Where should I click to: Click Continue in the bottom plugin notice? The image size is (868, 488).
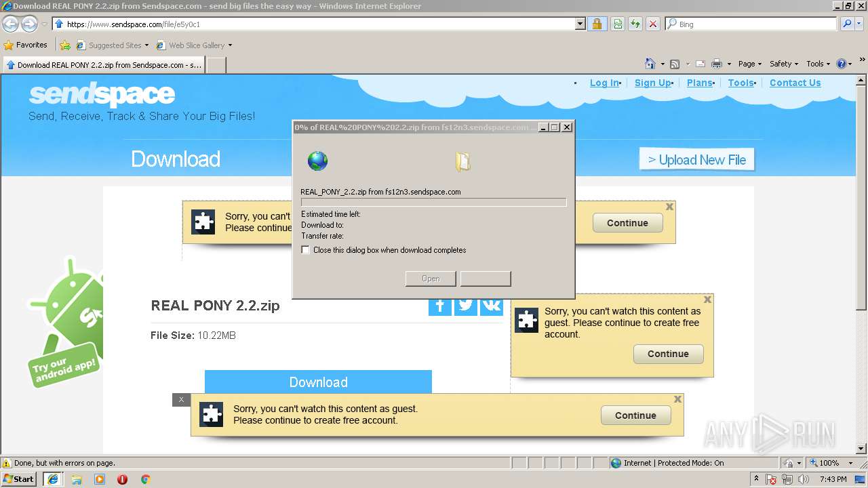pos(635,415)
